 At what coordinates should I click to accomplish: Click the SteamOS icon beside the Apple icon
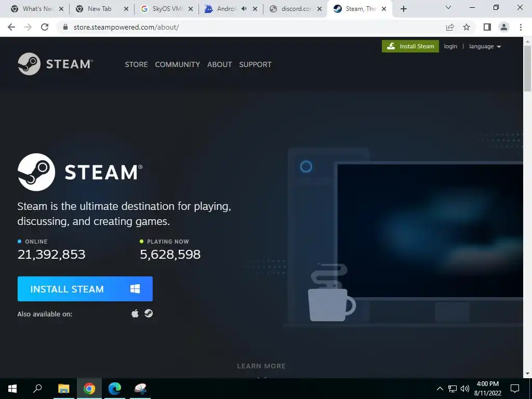click(x=149, y=313)
